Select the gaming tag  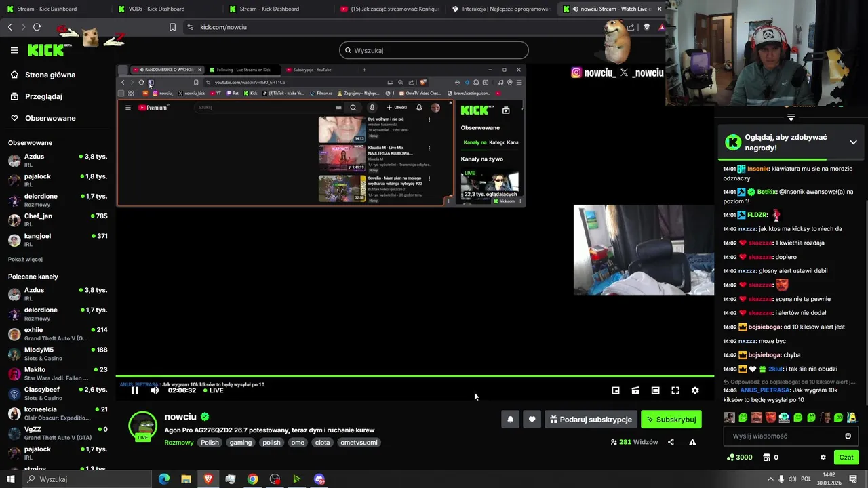pos(241,443)
